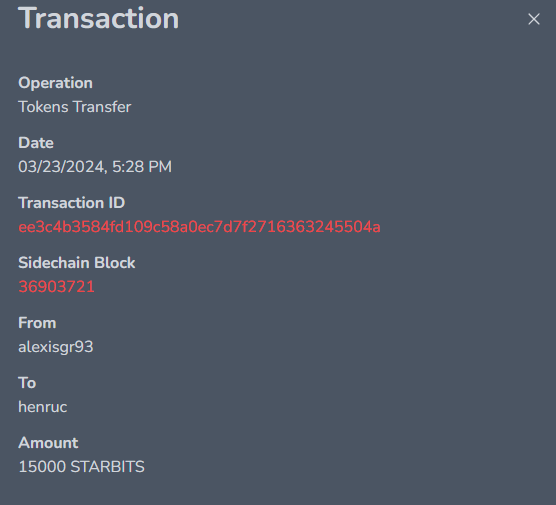This screenshot has width=556, height=505.
Task: Click the STARBITS token symbol
Action: 107,467
